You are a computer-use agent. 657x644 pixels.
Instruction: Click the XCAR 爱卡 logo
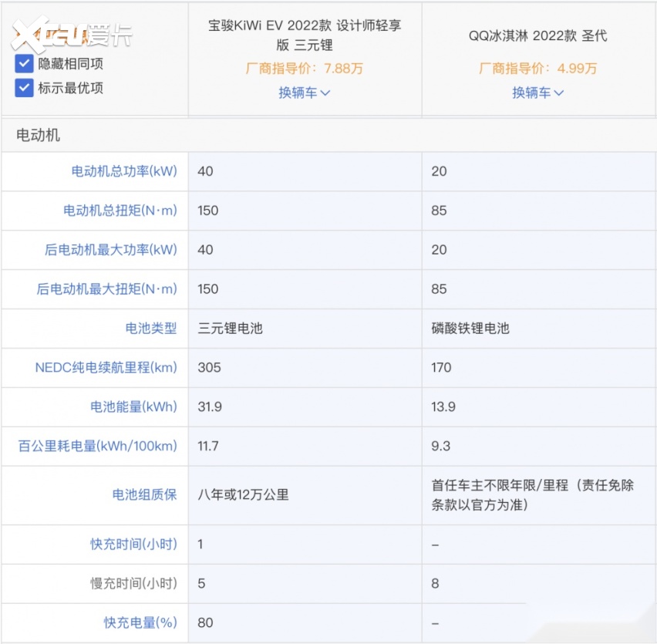pos(71,33)
